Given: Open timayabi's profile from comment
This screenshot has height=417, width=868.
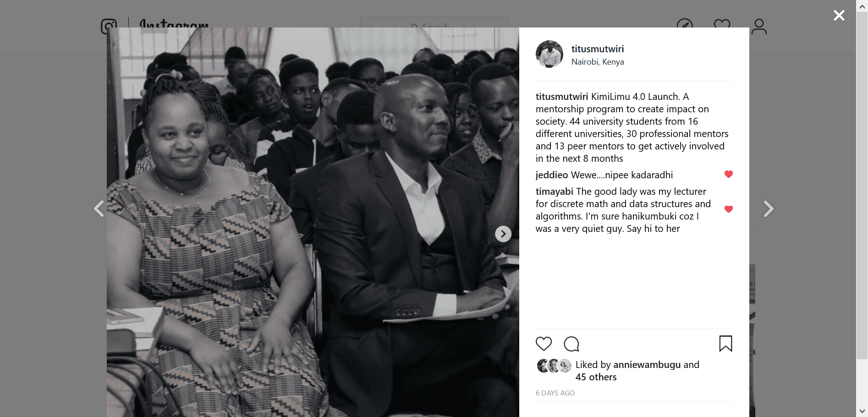Looking at the screenshot, I should pyautogui.click(x=555, y=192).
